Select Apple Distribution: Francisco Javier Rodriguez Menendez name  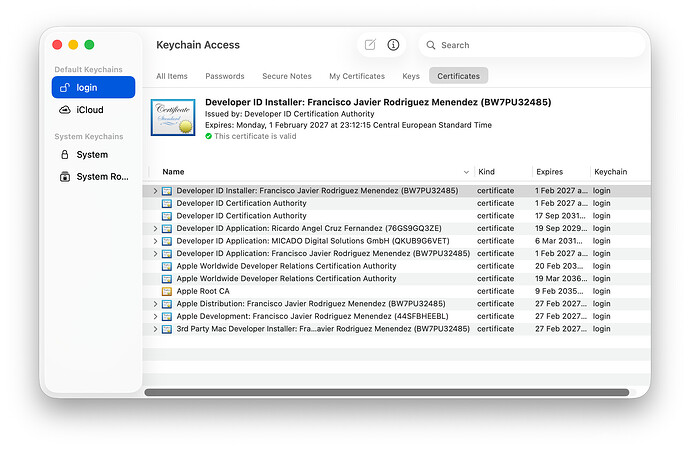point(311,304)
